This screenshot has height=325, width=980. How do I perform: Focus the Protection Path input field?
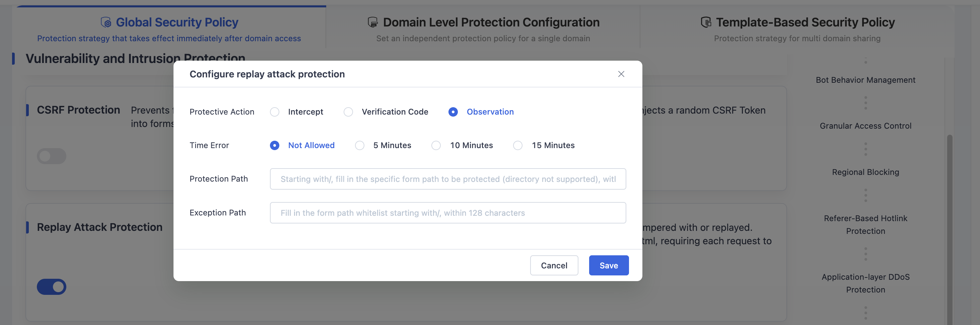point(448,179)
